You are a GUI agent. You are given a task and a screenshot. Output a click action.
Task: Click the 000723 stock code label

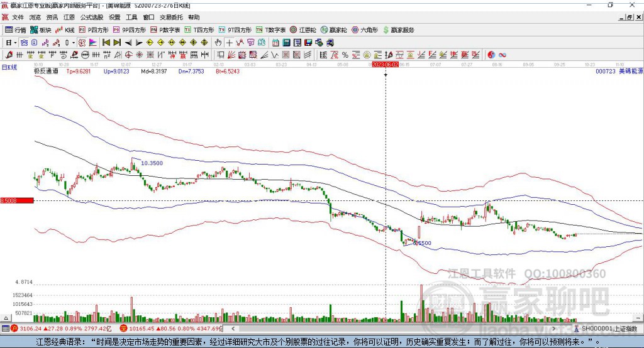coord(606,71)
